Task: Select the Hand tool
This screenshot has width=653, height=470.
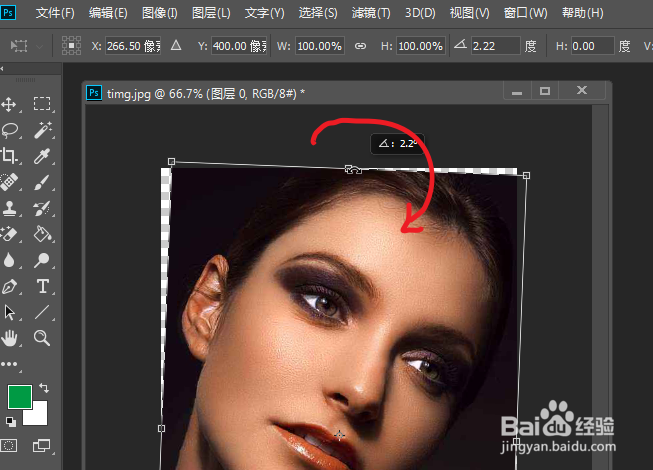Action: coord(9,338)
